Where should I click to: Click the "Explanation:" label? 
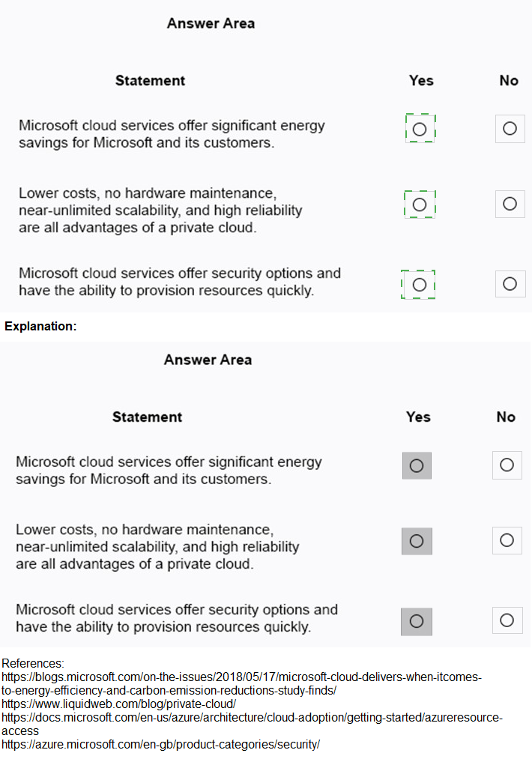pos(40,327)
